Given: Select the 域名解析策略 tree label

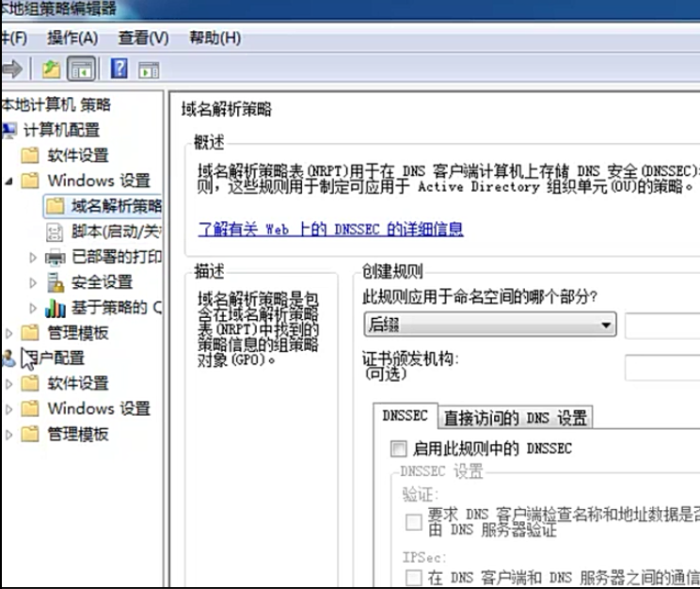Looking at the screenshot, I should [x=117, y=206].
